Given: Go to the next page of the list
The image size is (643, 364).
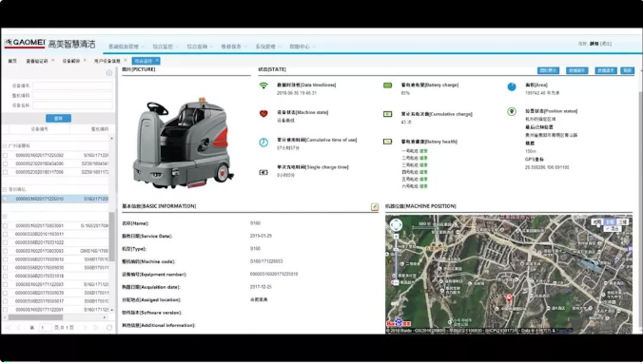Looking at the screenshot, I should (85, 328).
